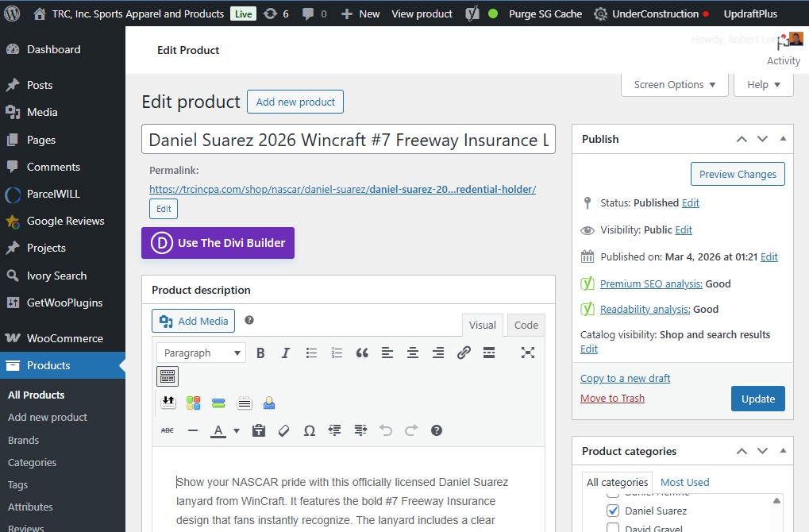Switch to the Code editor tab

pos(526,325)
